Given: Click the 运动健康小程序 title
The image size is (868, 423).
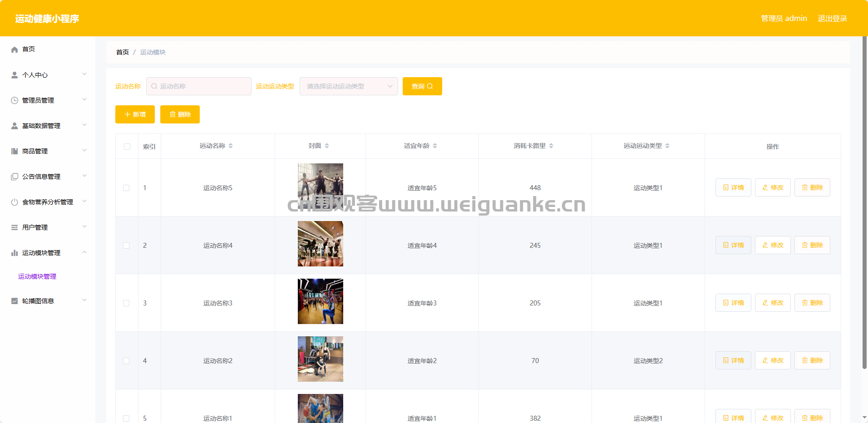Looking at the screenshot, I should [x=47, y=19].
